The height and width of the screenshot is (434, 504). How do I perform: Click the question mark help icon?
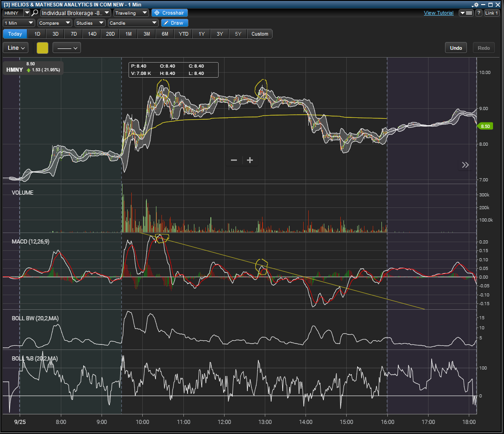(x=479, y=13)
